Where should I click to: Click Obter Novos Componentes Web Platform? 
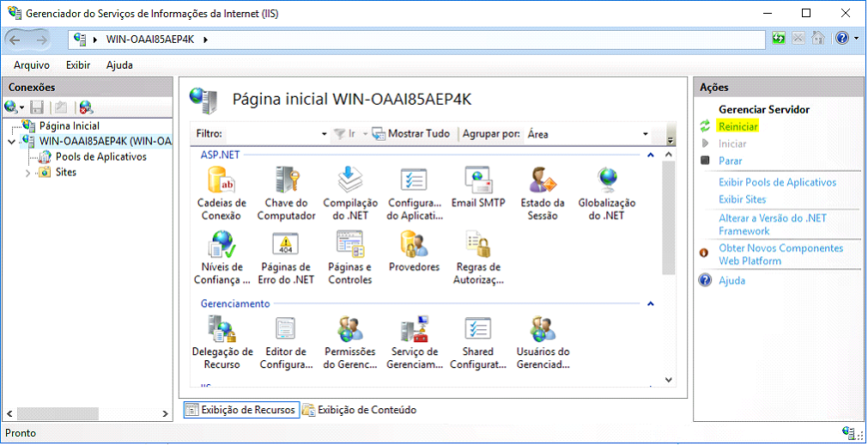click(x=780, y=254)
